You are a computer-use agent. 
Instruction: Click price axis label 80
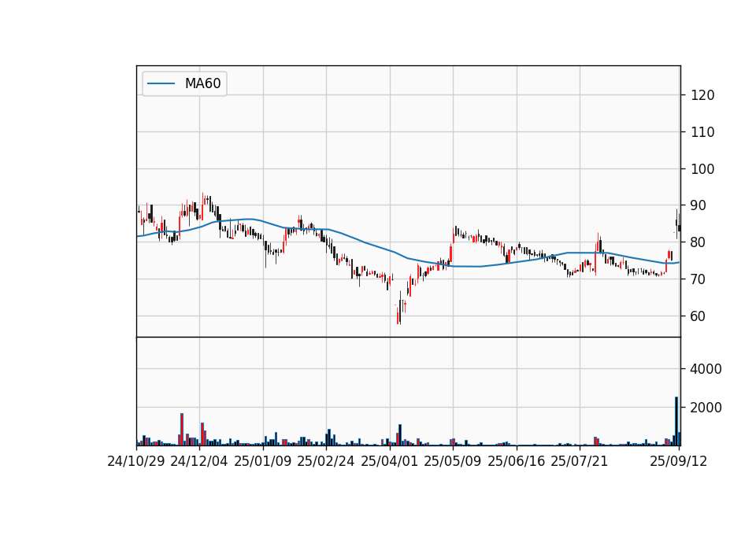699,242
